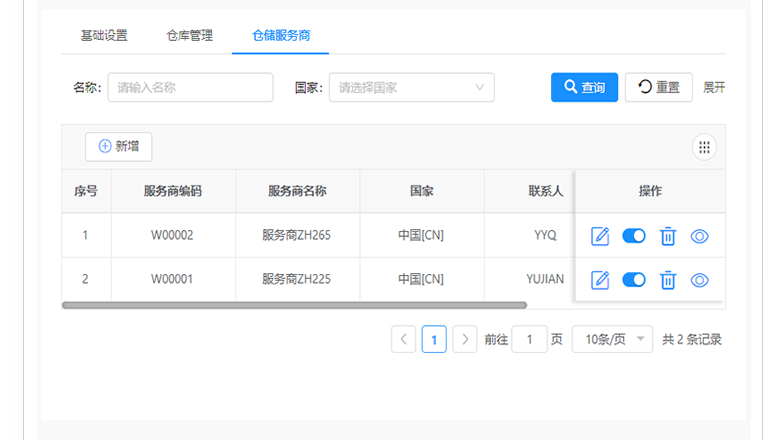The height and width of the screenshot is (440, 770).
Task: Select the 服务商ZH225 name cell
Action: pyautogui.click(x=297, y=279)
